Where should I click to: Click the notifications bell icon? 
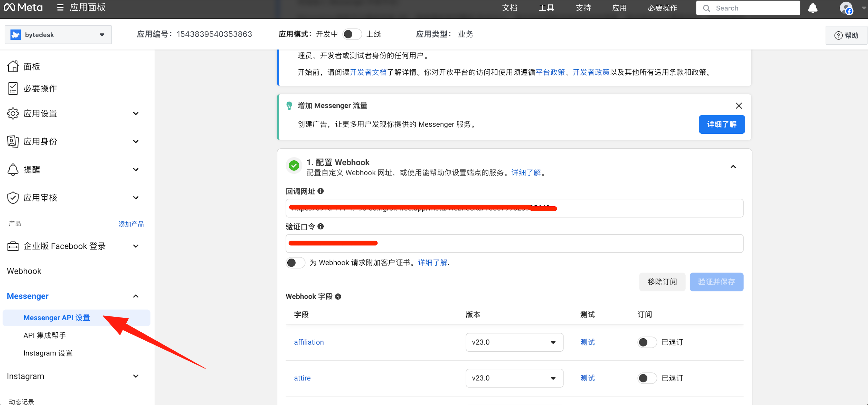[x=813, y=8]
